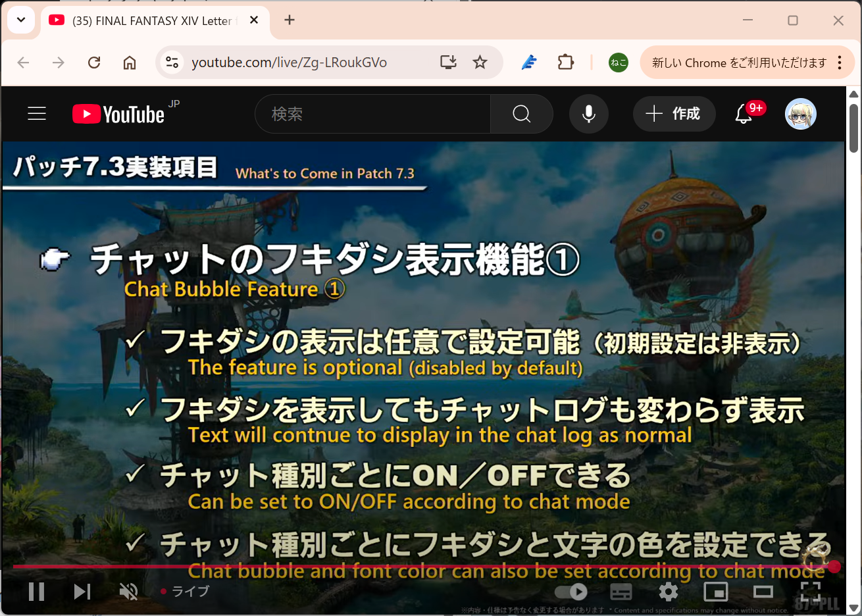Open the YouTube guide hamburger menu

point(37,114)
